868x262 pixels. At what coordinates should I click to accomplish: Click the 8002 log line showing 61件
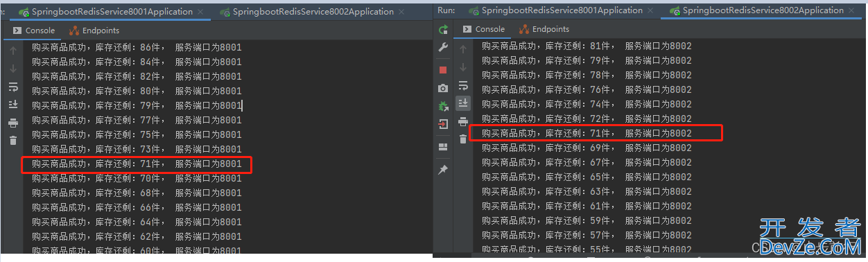587,206
